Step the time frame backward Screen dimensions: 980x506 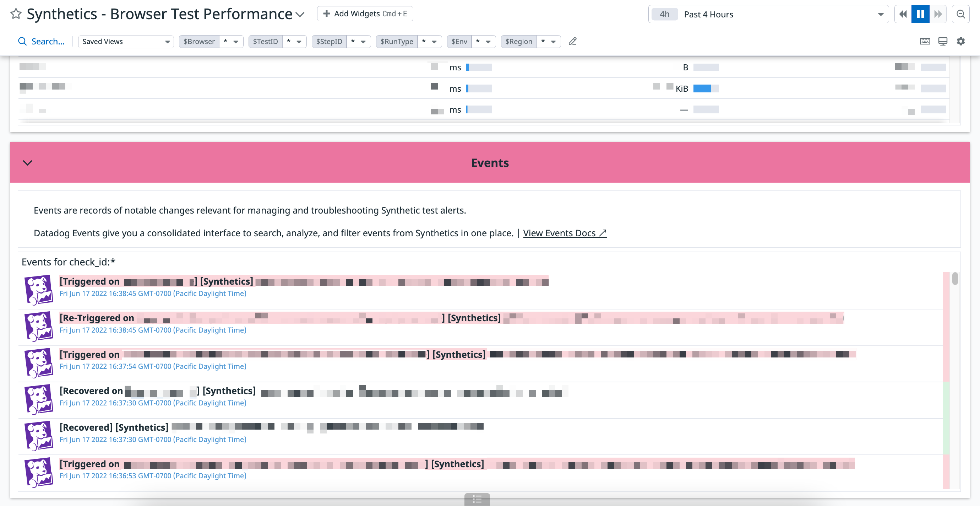tap(903, 14)
